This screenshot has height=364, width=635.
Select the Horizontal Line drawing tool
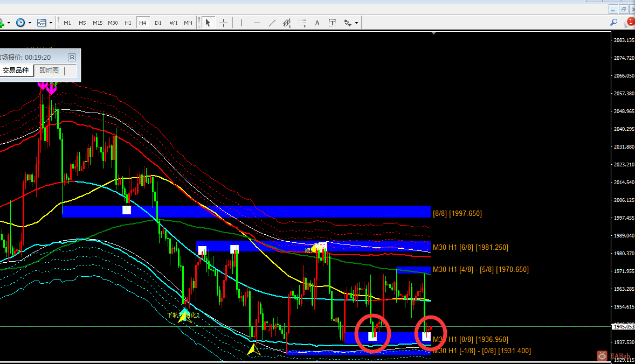[x=257, y=23]
